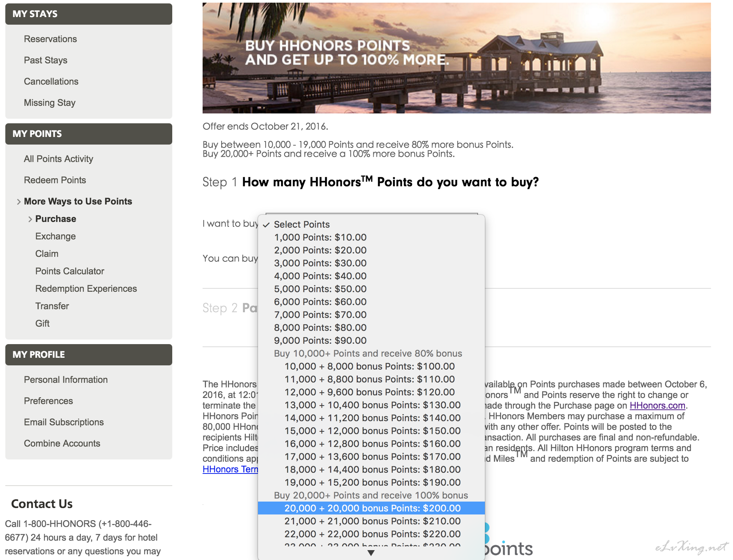
Task: Open Reservations under My Stays
Action: pyautogui.click(x=50, y=39)
